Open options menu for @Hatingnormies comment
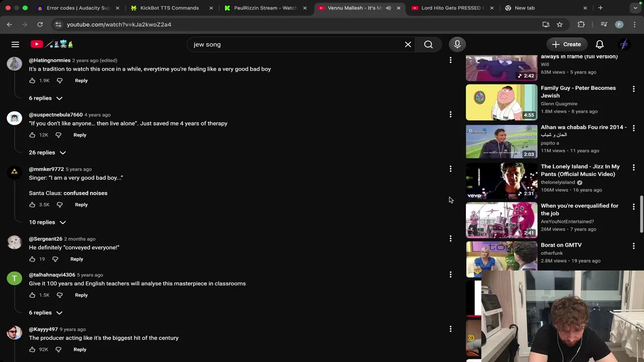The height and width of the screenshot is (362, 644). (450, 60)
